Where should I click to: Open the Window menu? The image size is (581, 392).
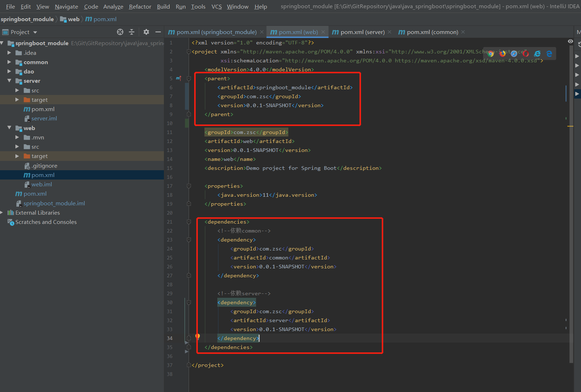[238, 6]
